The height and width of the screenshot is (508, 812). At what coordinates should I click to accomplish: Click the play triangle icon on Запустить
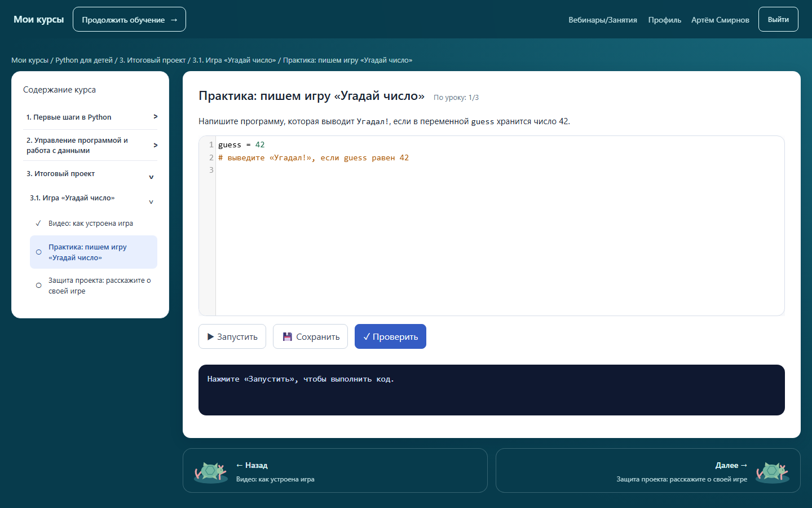coord(211,336)
